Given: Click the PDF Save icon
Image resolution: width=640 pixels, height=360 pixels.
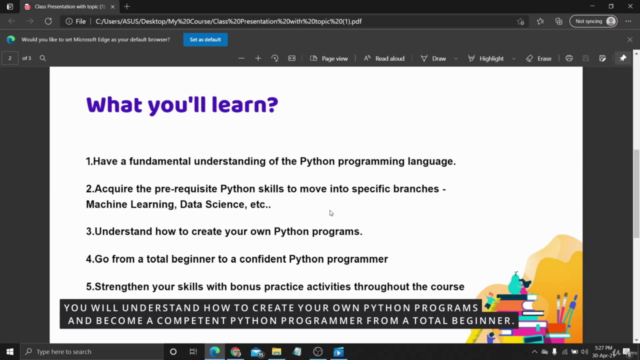Looking at the screenshot, I should pyautogui.click(x=586, y=58).
